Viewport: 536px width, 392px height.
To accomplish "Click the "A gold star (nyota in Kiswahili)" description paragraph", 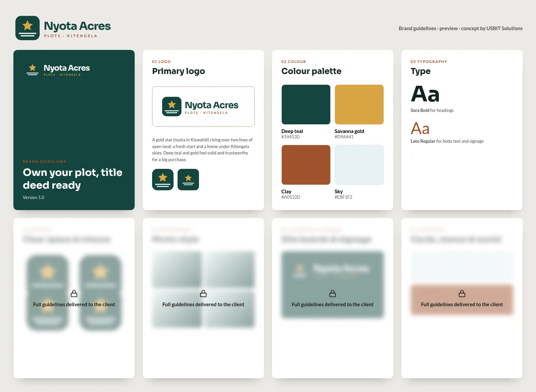I will [202, 150].
